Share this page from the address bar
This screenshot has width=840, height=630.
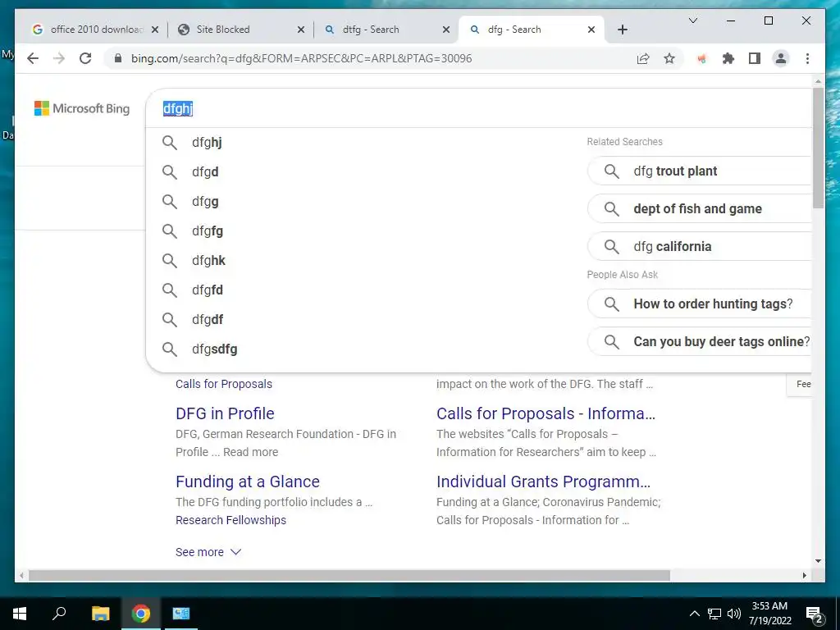[x=643, y=58]
